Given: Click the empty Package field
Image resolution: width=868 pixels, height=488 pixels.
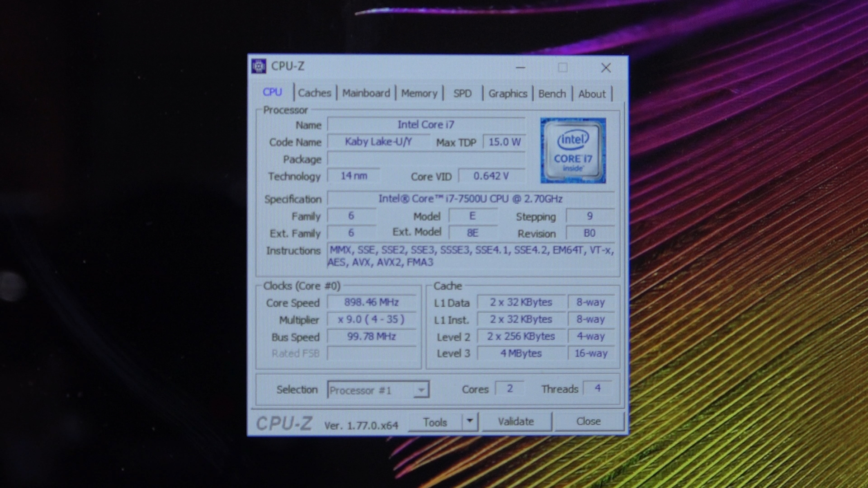Looking at the screenshot, I should click(426, 159).
